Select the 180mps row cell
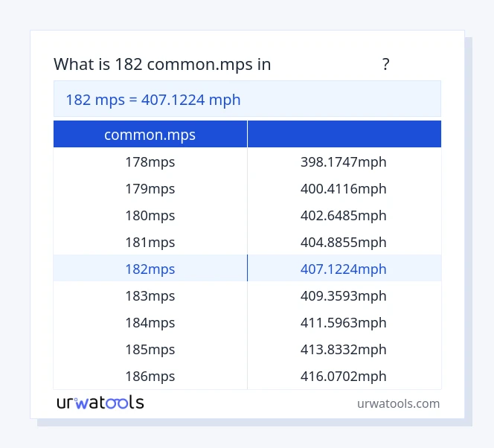The image size is (494, 448). pos(150,216)
